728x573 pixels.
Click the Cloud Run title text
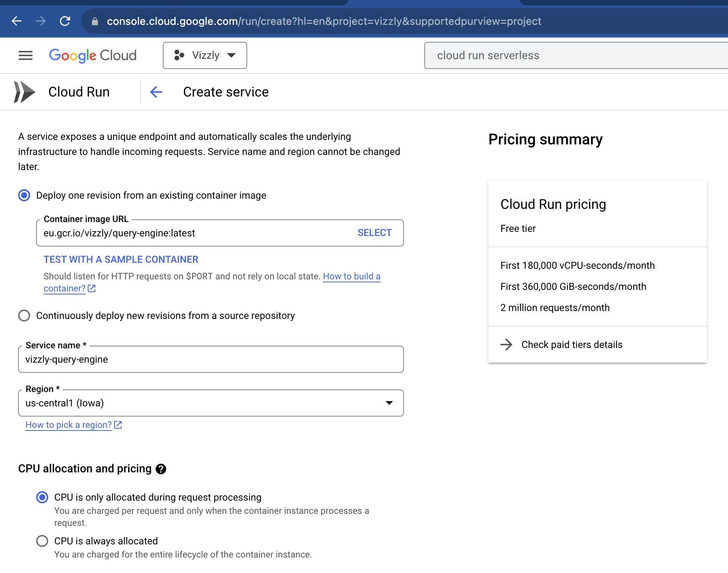(79, 92)
